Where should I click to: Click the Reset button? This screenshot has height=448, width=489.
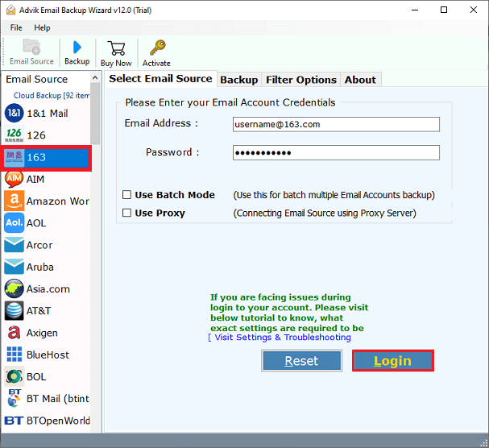(301, 361)
